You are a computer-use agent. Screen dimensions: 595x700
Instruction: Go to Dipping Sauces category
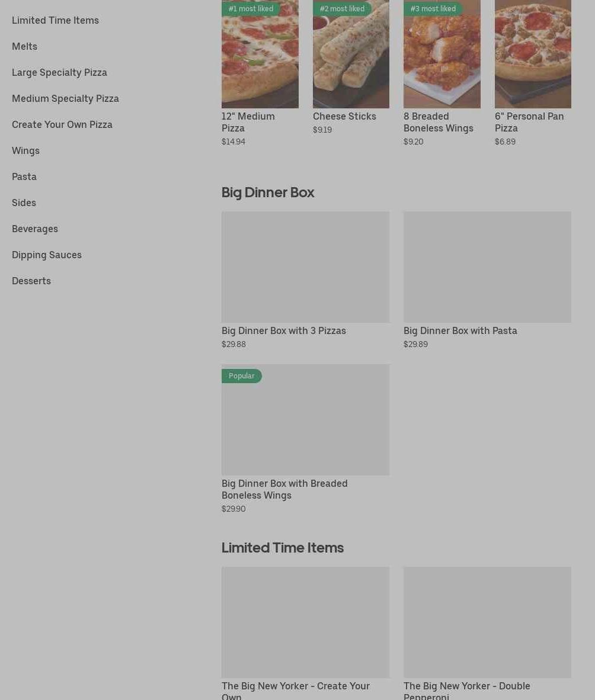(x=47, y=255)
